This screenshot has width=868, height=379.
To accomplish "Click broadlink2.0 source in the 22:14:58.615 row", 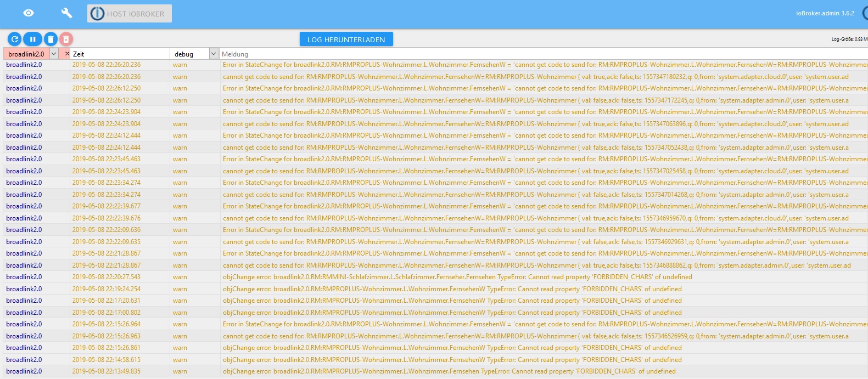I will point(24,360).
